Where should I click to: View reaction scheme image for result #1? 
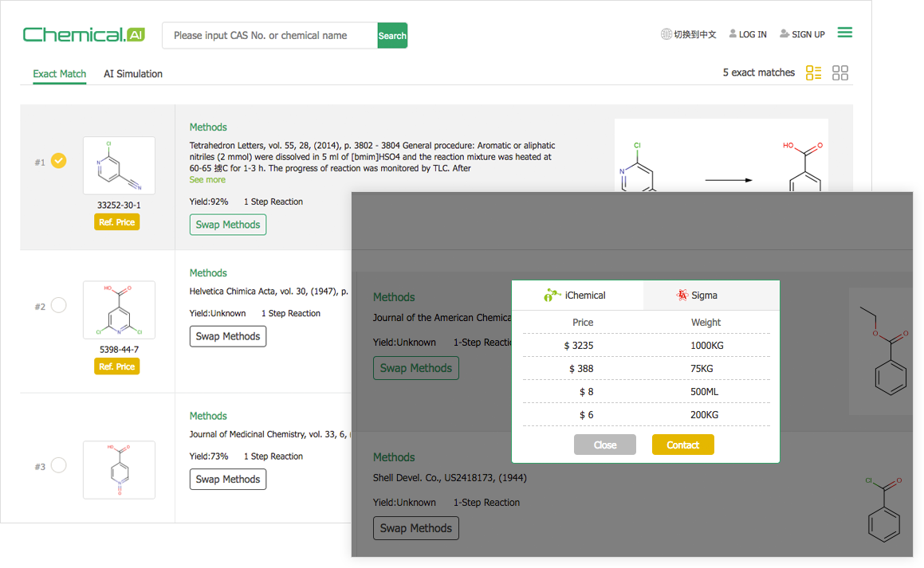[x=722, y=155]
